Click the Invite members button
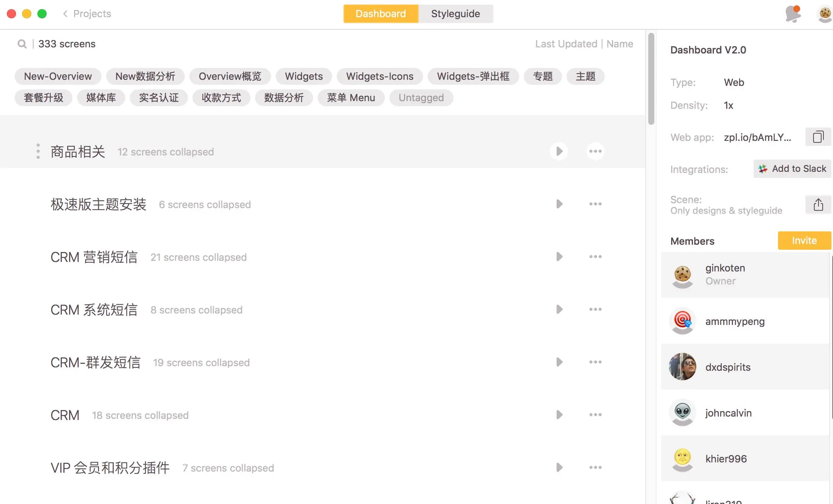833x504 pixels. (x=804, y=241)
